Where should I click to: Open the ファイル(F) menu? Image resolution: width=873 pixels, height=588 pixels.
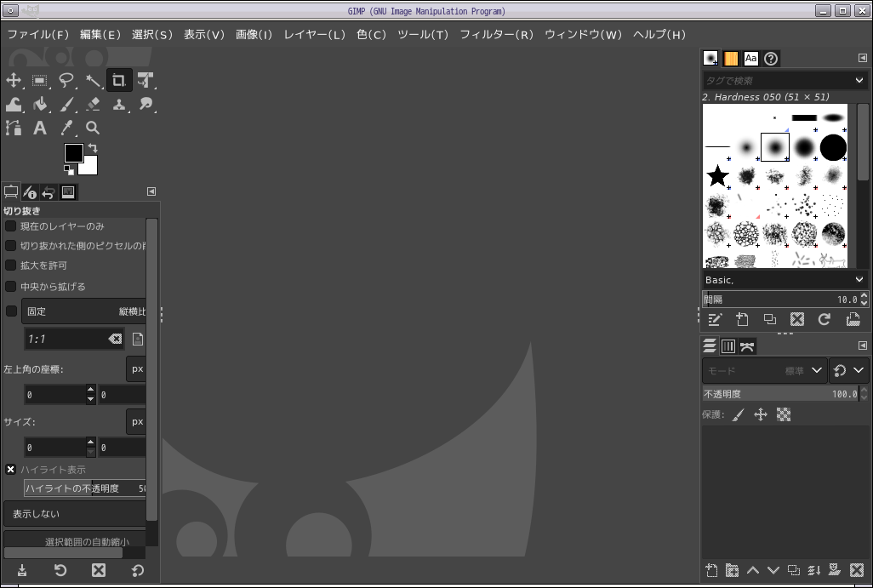[37, 35]
